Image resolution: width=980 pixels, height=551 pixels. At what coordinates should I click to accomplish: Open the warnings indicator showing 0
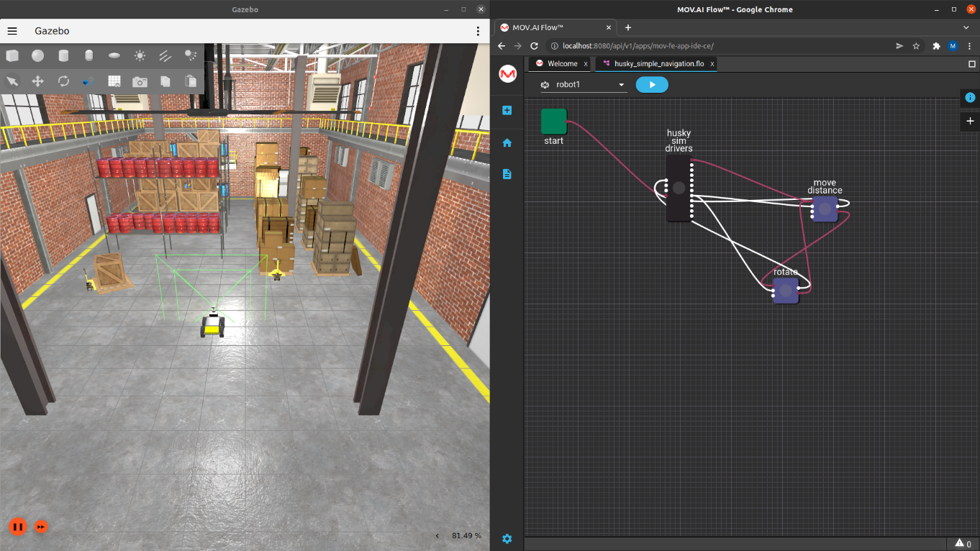[963, 544]
